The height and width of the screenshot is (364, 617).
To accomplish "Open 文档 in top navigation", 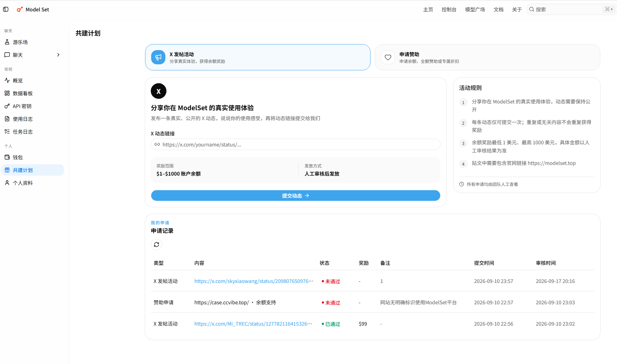I will coord(499,10).
